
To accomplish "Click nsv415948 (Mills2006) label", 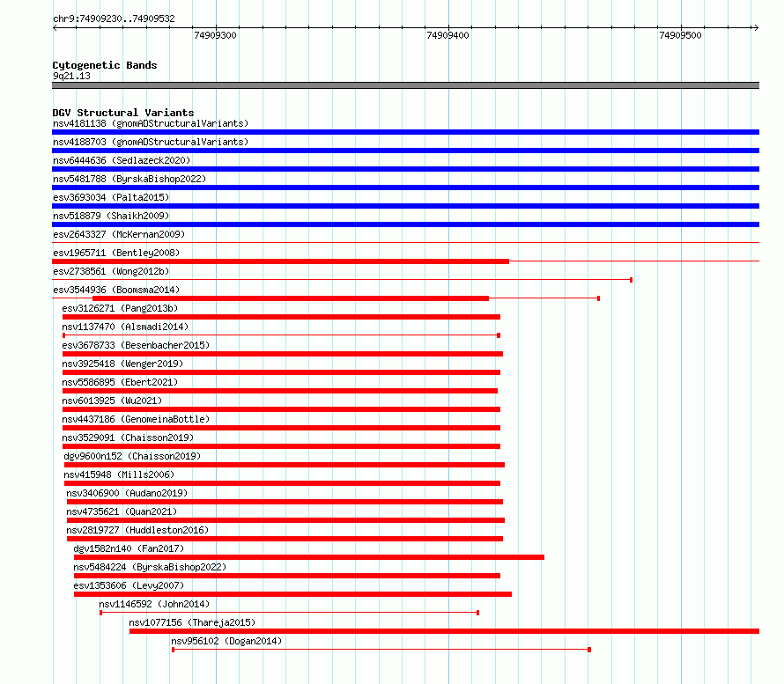I will point(119,474).
